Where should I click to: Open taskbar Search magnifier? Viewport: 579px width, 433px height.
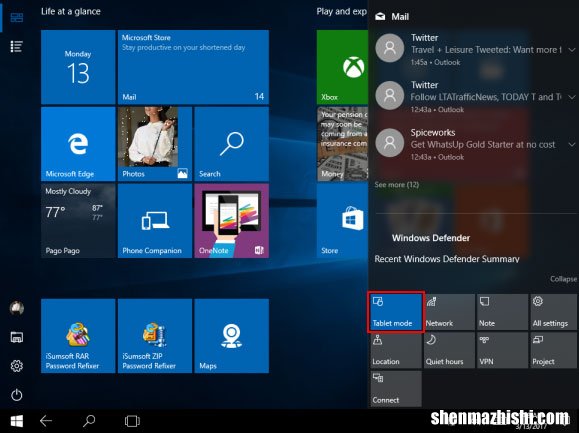(89, 421)
